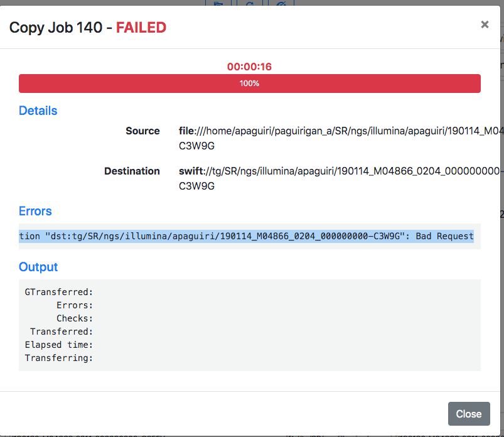Click the GTransferred output line
The width and height of the screenshot is (504, 437).
click(59, 292)
